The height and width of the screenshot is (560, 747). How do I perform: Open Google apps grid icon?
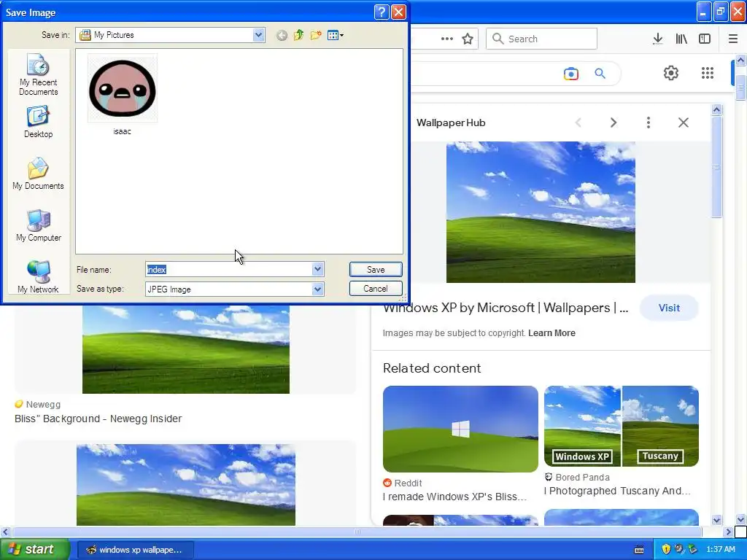(x=708, y=73)
